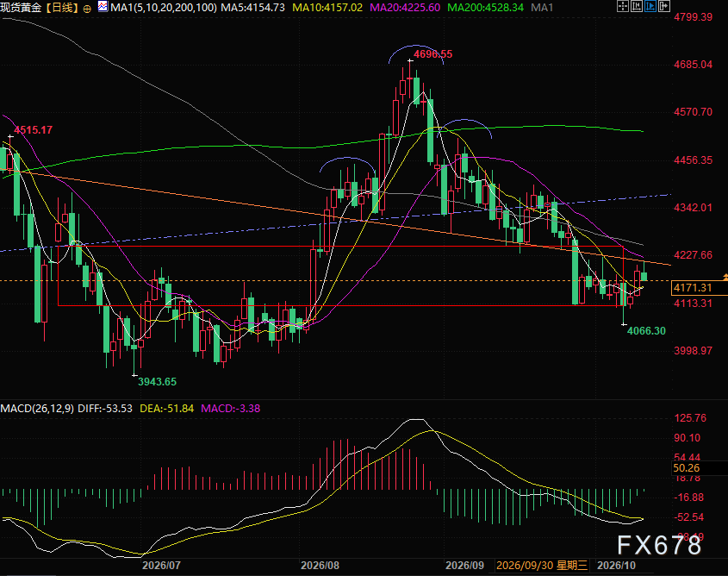
Task: Click the MA1 label right of MA200
Action: (x=542, y=8)
